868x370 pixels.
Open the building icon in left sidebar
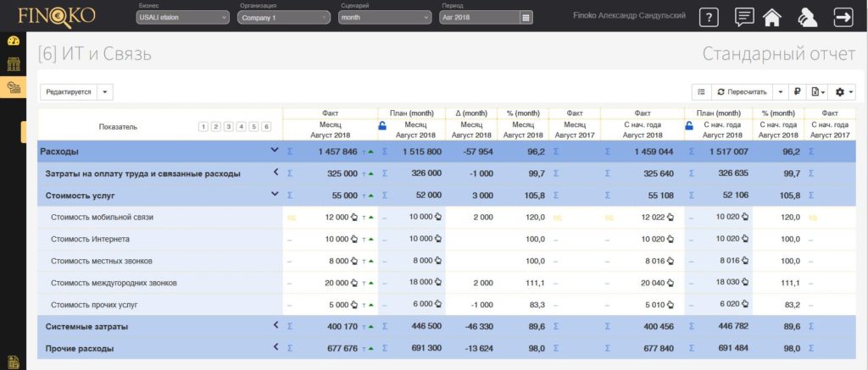(x=13, y=64)
